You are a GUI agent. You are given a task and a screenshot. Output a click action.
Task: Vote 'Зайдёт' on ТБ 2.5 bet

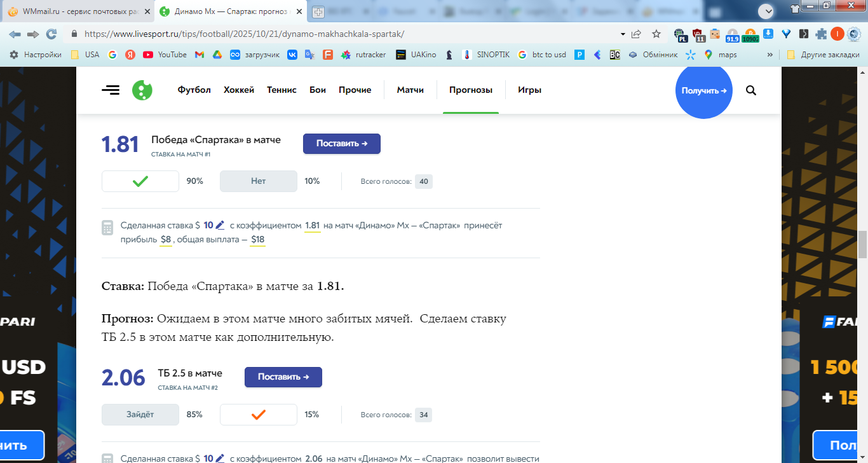(x=140, y=415)
